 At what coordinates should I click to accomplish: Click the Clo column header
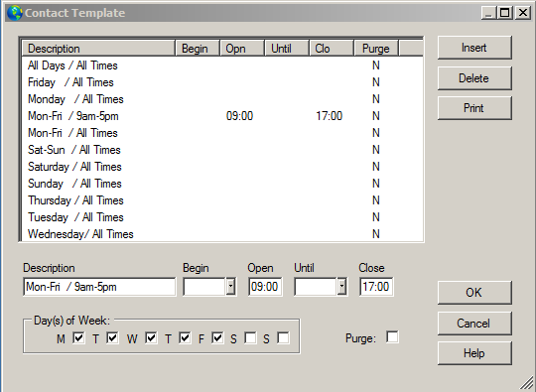pyautogui.click(x=332, y=49)
